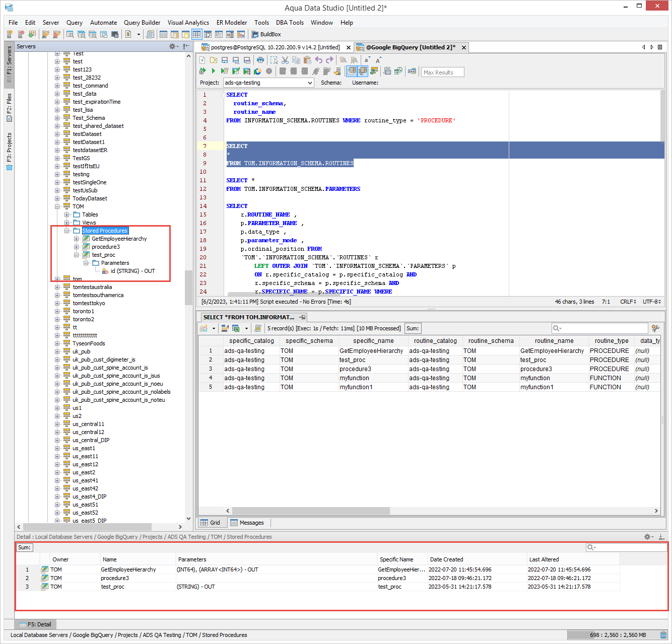672x644 pixels.
Task: Expand the GetEmployeeHierarchy procedure node
Action: pos(77,239)
